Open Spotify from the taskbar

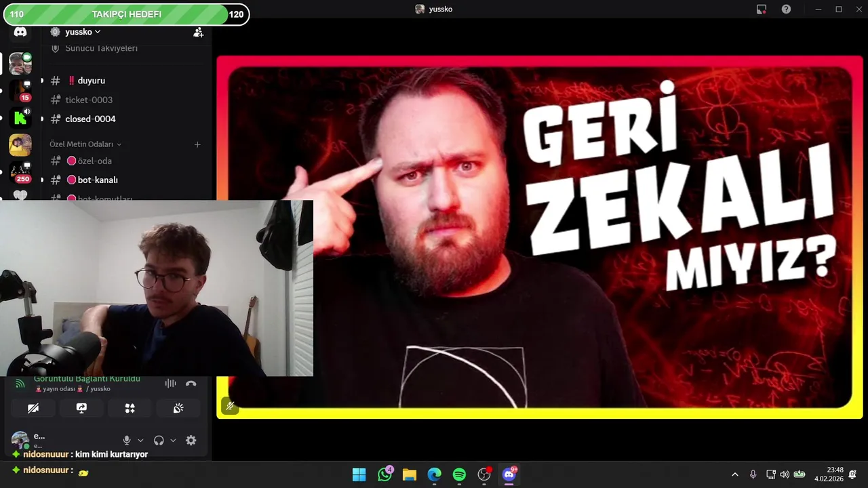(x=459, y=474)
